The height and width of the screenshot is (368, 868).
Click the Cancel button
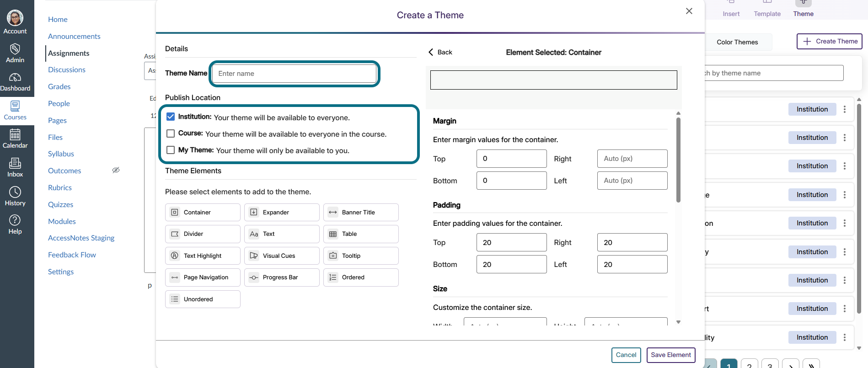(626, 355)
